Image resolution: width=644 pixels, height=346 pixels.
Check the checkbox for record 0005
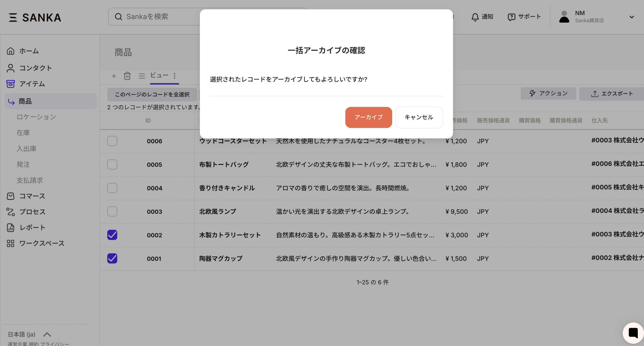coord(112,165)
